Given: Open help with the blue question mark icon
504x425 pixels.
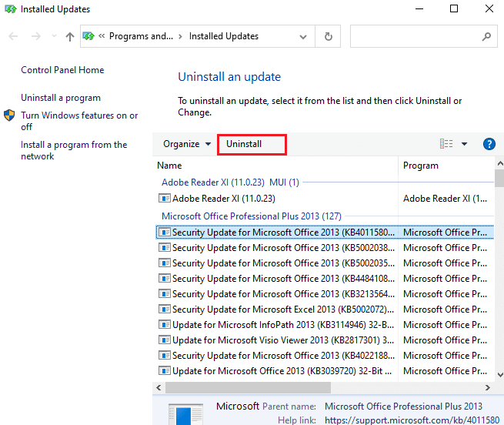Looking at the screenshot, I should coord(489,144).
